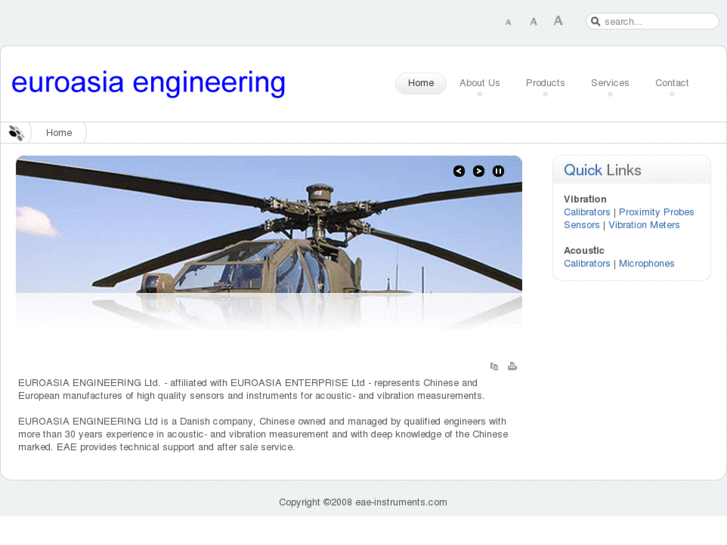727x545 pixels.
Task: Open the Home menu item
Action: tap(421, 83)
